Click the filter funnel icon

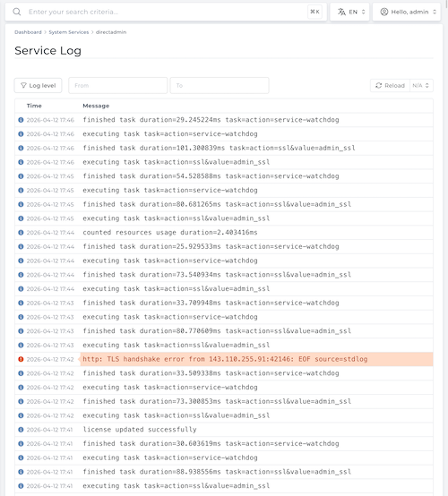(23, 85)
